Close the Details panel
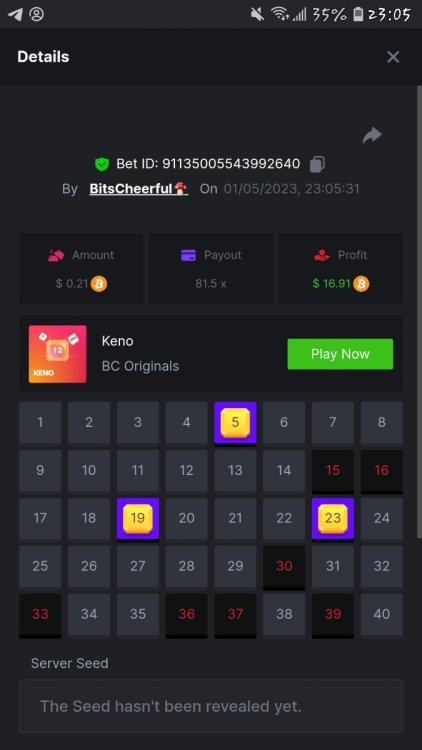Image resolution: width=422 pixels, height=750 pixels. point(393,57)
